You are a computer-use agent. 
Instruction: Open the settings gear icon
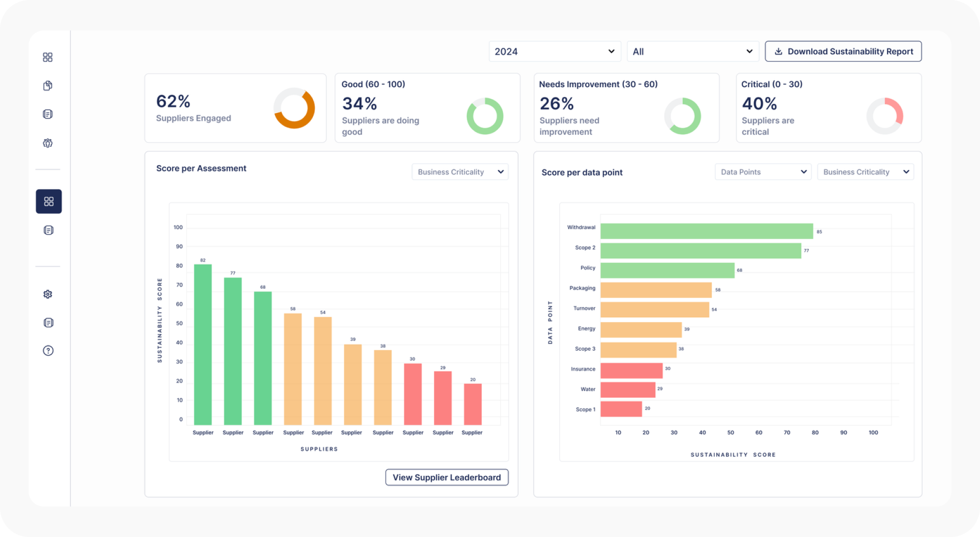(48, 294)
